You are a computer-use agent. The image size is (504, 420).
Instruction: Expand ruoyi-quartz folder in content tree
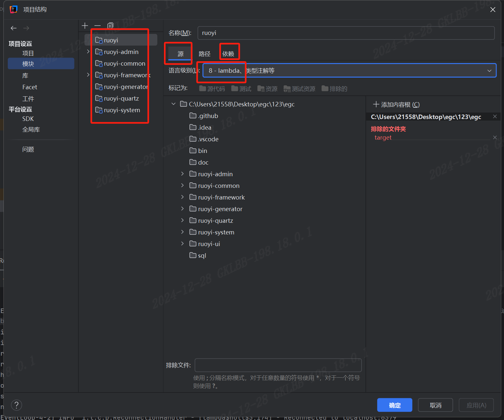pos(183,220)
